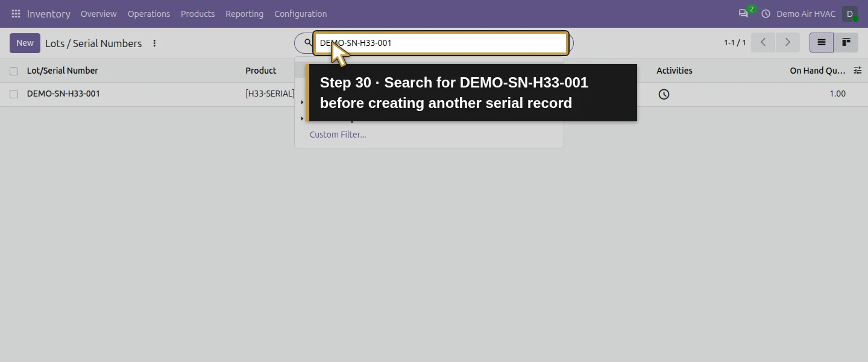
Task: Open the Inventory app home
Action: (x=49, y=13)
